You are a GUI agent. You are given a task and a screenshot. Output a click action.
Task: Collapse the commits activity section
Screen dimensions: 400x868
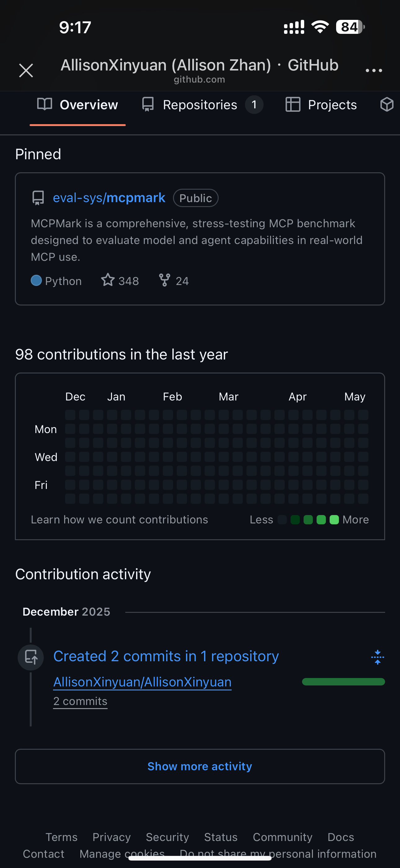point(377,658)
